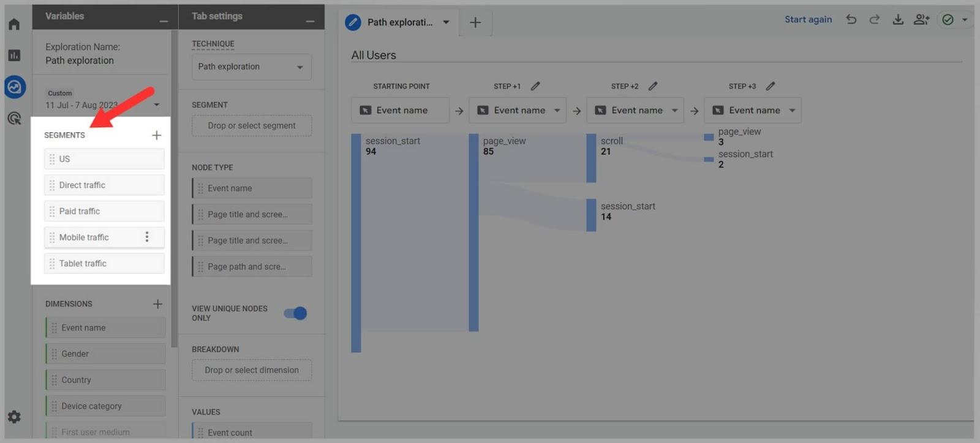Open Advertising icon in left sidebar
Image resolution: width=980 pixels, height=443 pixels.
pyautogui.click(x=14, y=119)
